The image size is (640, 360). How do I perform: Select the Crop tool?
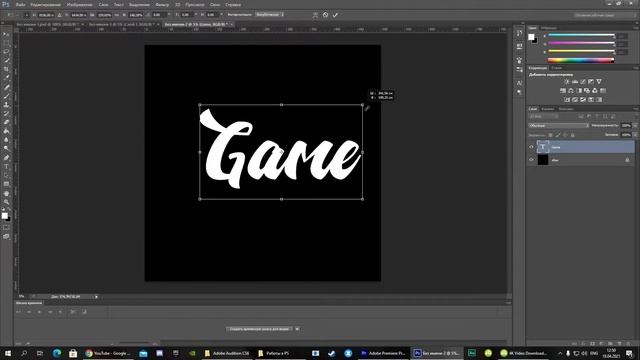[6, 69]
